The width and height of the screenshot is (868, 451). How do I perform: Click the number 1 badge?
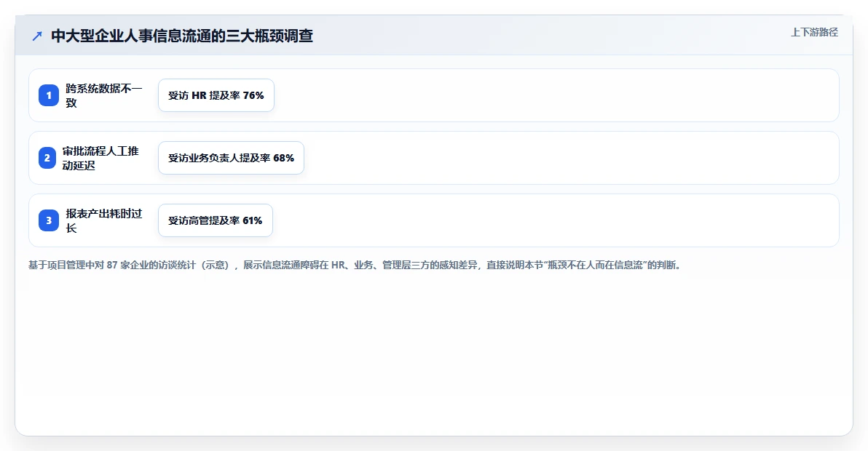(49, 95)
